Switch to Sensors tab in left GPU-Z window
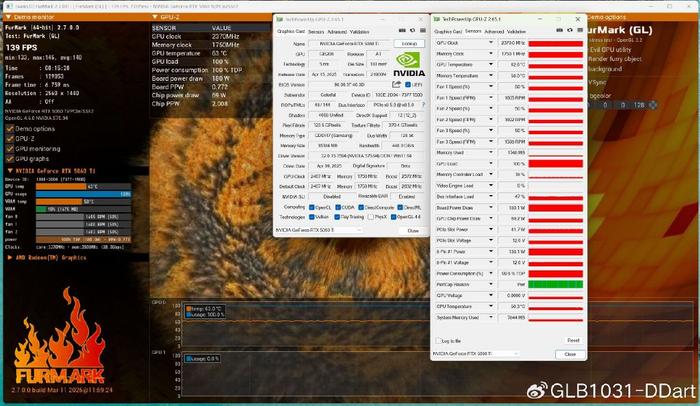 pyautogui.click(x=316, y=32)
